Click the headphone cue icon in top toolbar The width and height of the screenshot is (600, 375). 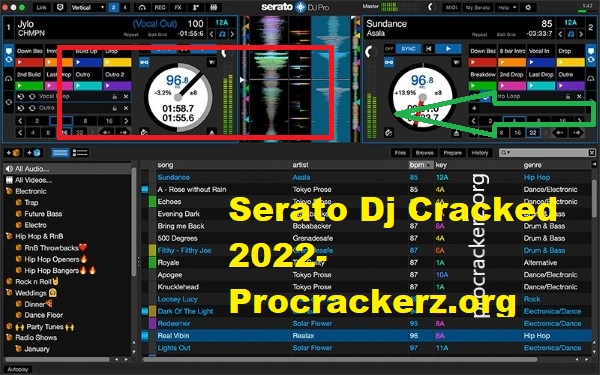point(142,7)
